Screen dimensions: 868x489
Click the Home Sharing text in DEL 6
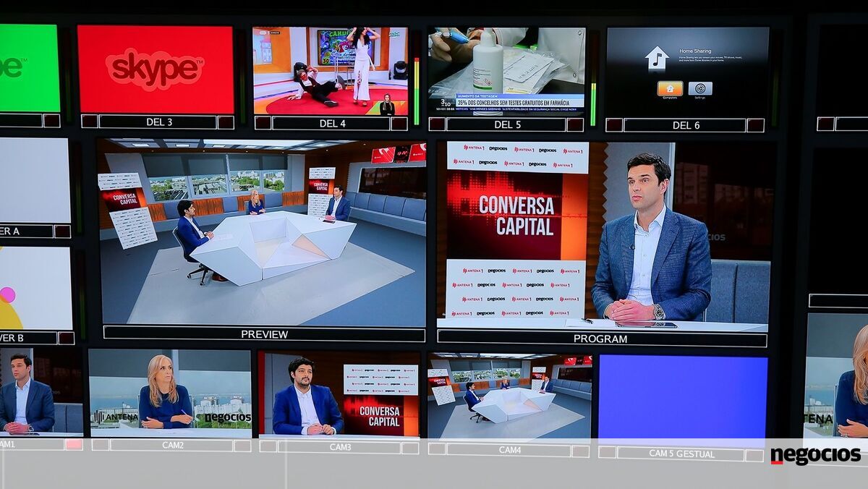click(696, 51)
